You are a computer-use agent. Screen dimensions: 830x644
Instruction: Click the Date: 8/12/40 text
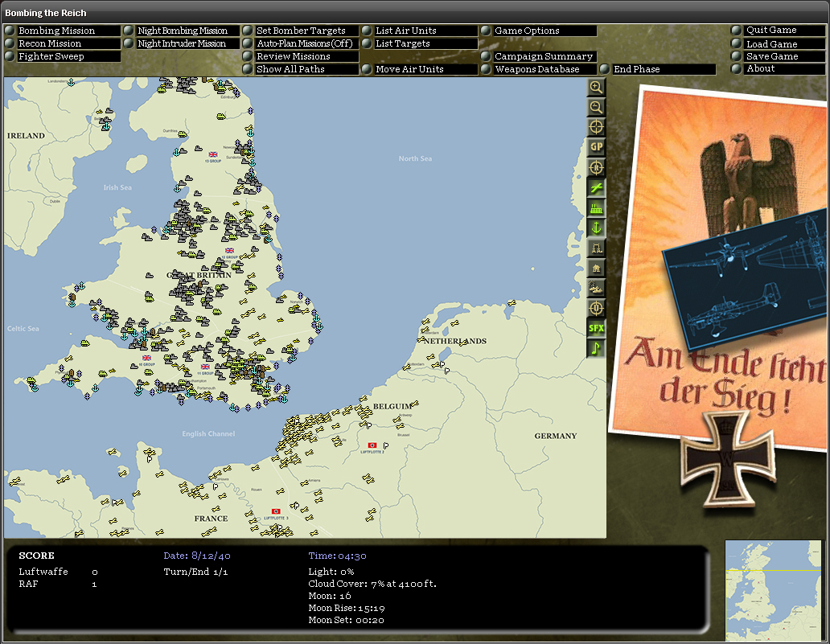(x=197, y=556)
